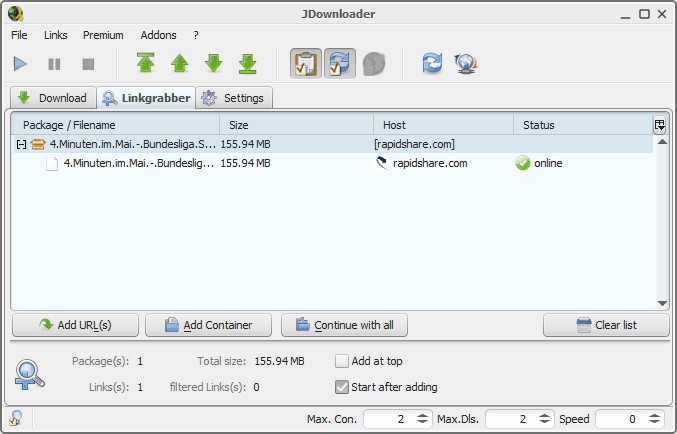Click the Add URL(s) button
Image resolution: width=677 pixels, height=434 pixels.
click(x=75, y=325)
